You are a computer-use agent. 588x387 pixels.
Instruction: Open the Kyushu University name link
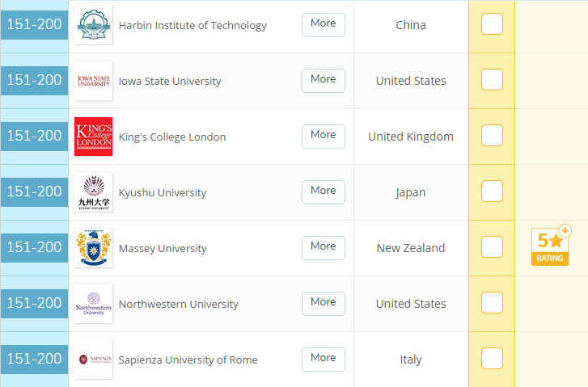[163, 192]
